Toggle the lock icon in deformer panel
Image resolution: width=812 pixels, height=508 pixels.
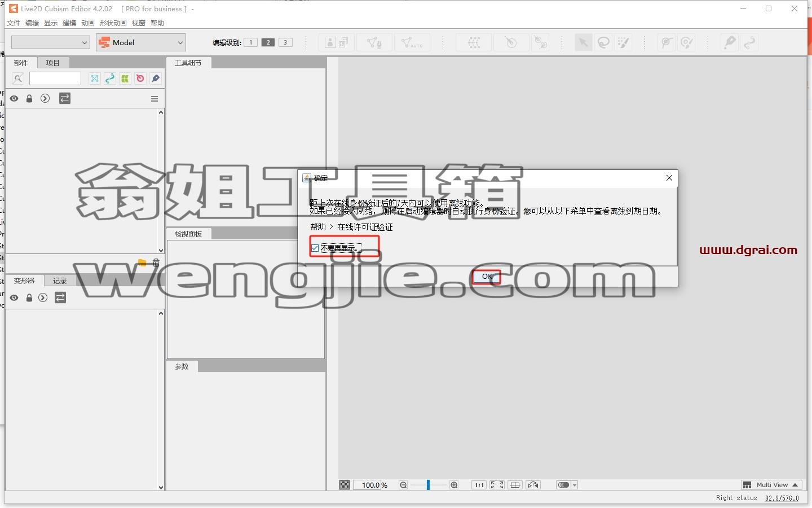tap(29, 297)
